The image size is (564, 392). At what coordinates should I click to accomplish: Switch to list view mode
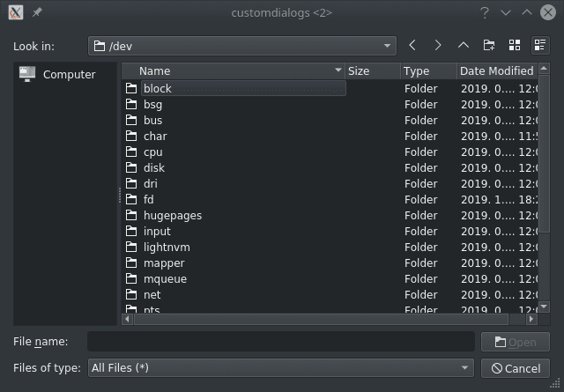coord(516,46)
